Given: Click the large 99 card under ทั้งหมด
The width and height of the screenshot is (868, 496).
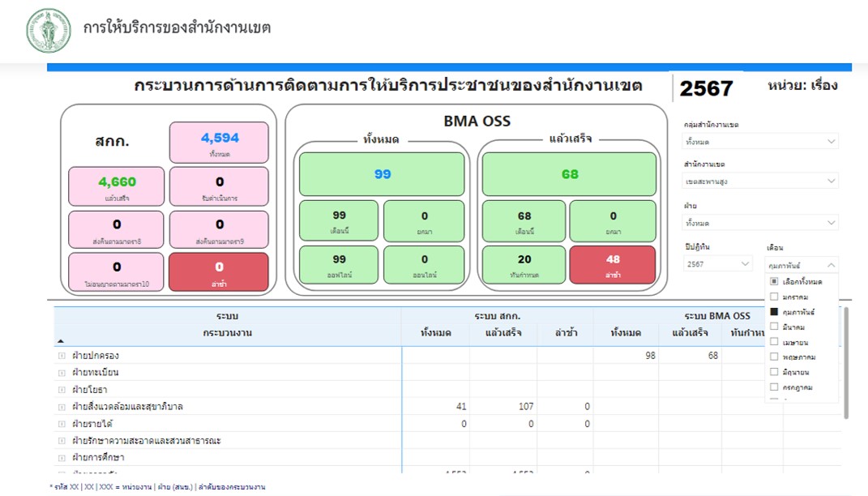Looking at the screenshot, I should coord(382,174).
